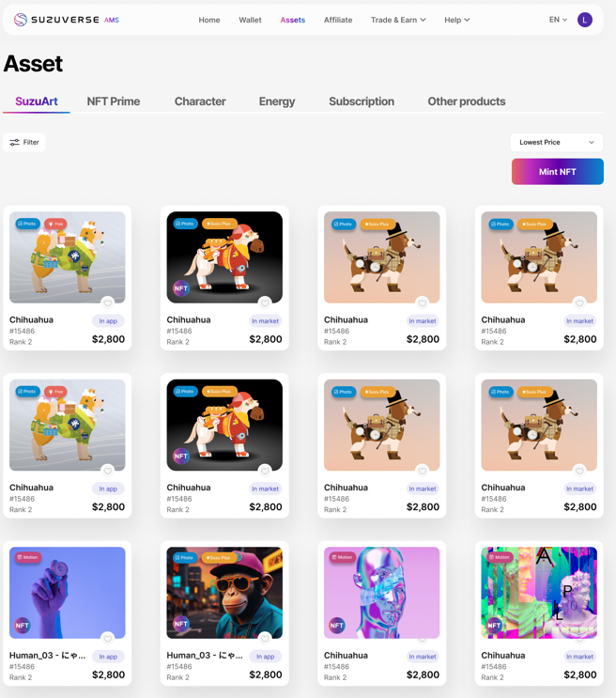Click NFT badge on chrome face card
616x698 pixels.
[x=337, y=626]
